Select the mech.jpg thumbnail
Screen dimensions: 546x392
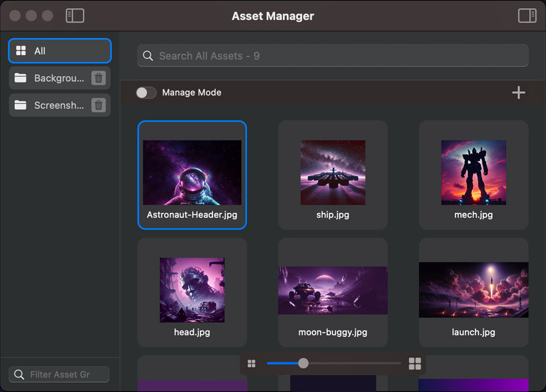click(473, 173)
